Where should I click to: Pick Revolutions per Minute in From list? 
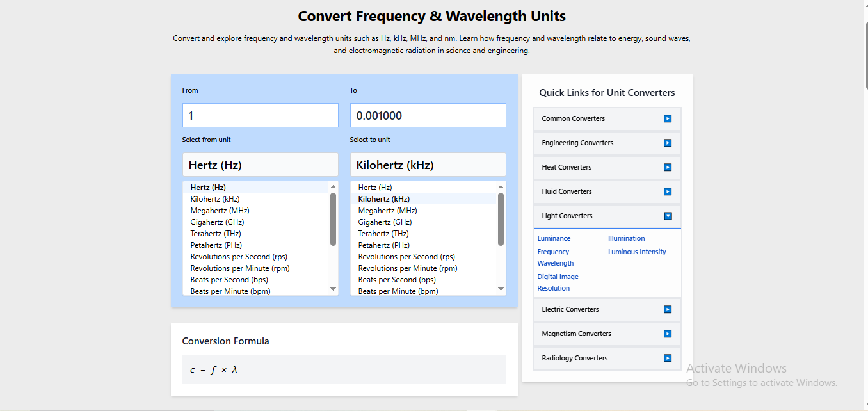pyautogui.click(x=239, y=268)
